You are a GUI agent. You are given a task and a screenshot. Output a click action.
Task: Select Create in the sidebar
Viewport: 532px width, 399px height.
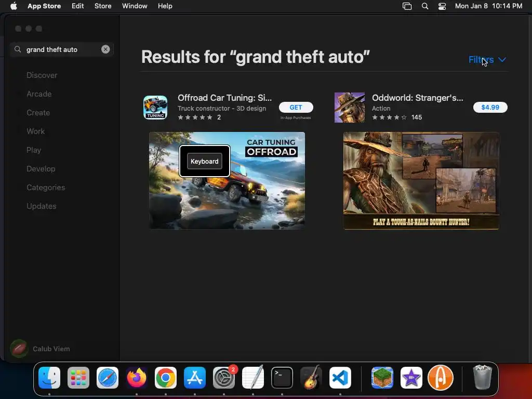(38, 113)
